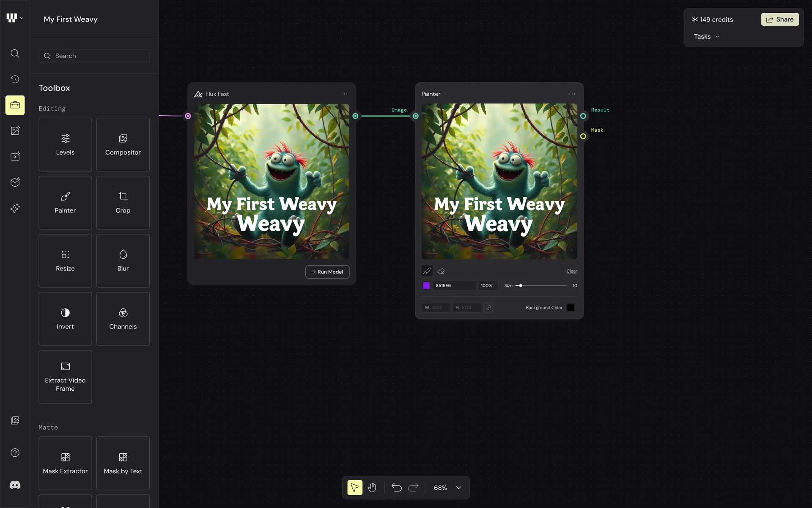Click the Run Model button
The width and height of the screenshot is (812, 508).
click(327, 272)
